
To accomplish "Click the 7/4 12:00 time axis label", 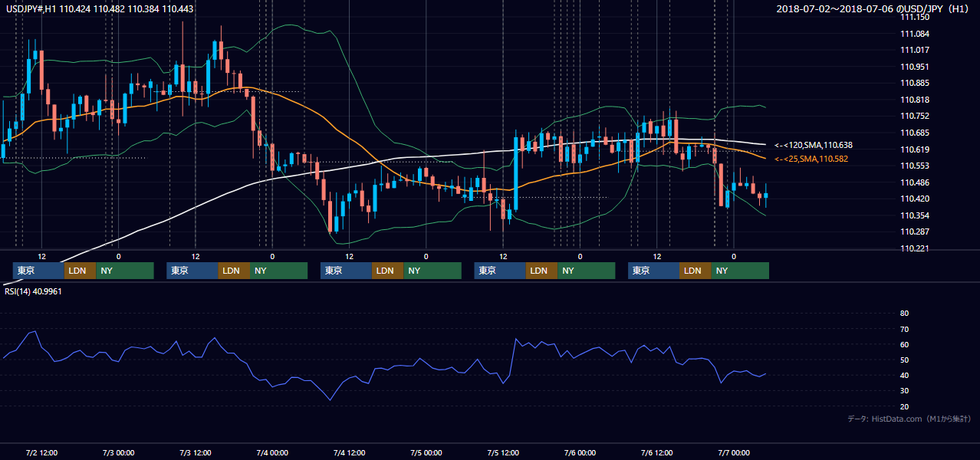I will click(x=349, y=452).
